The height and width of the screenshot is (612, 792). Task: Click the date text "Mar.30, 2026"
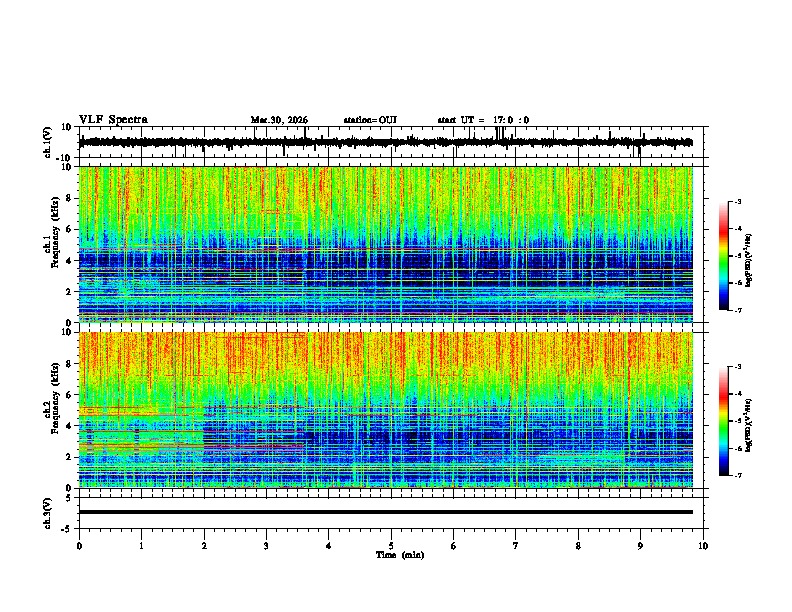(x=279, y=120)
